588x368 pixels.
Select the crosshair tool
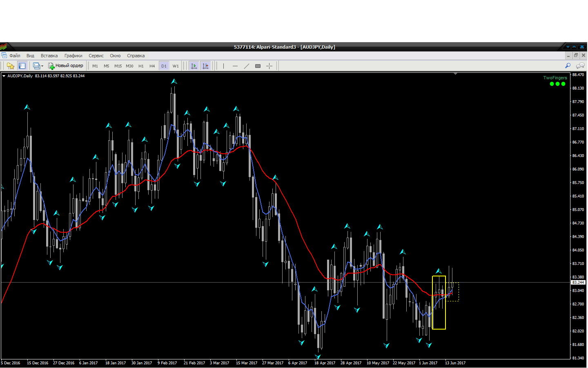(269, 66)
